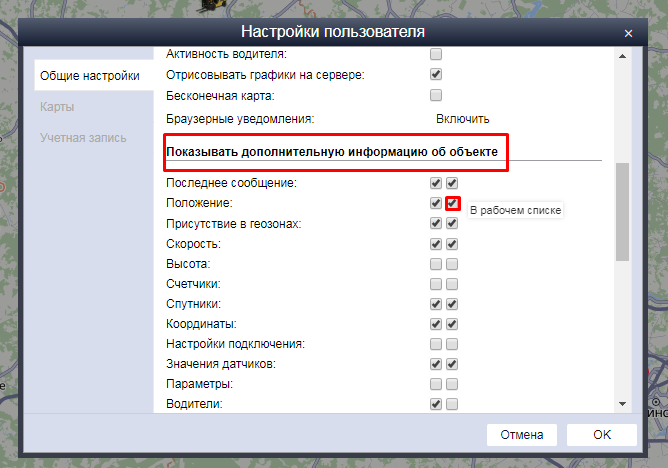
Task: Enable the Бесконечная карта checkbox
Action: [x=436, y=96]
